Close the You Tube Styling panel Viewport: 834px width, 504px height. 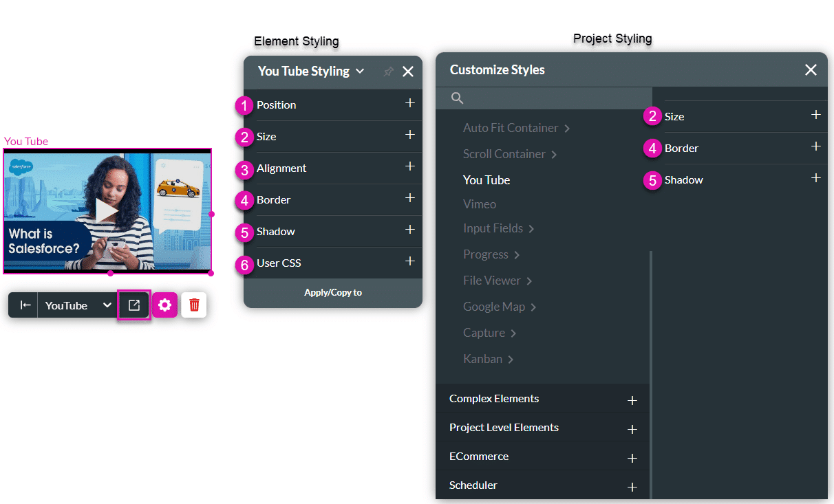pos(408,72)
